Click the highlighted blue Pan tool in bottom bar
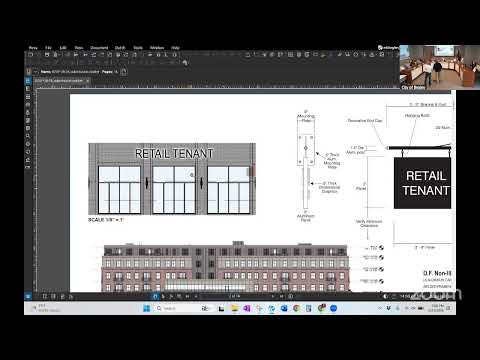 [x=155, y=296]
